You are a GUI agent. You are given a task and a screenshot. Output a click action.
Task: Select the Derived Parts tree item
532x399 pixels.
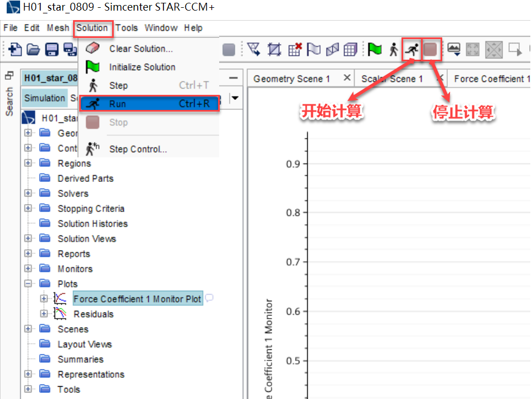(x=85, y=178)
